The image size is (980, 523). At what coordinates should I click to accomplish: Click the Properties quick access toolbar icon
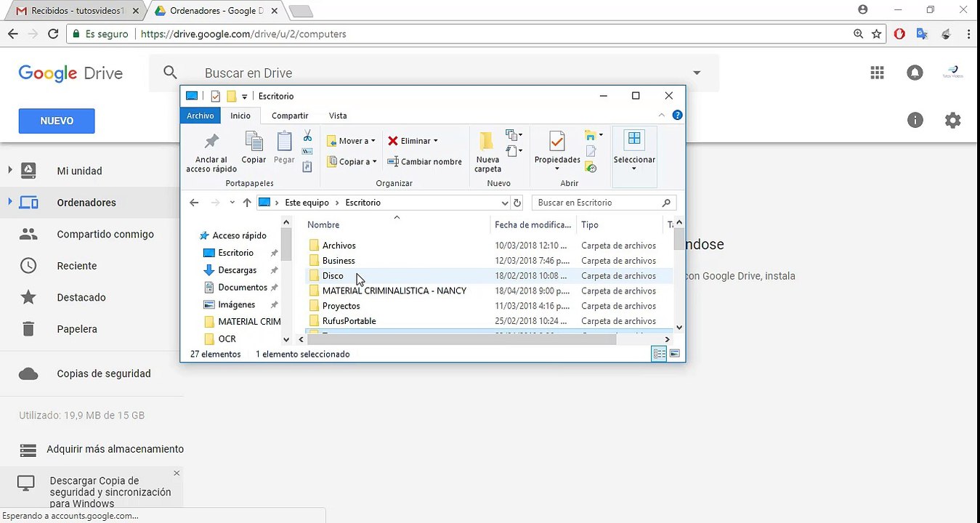click(216, 96)
